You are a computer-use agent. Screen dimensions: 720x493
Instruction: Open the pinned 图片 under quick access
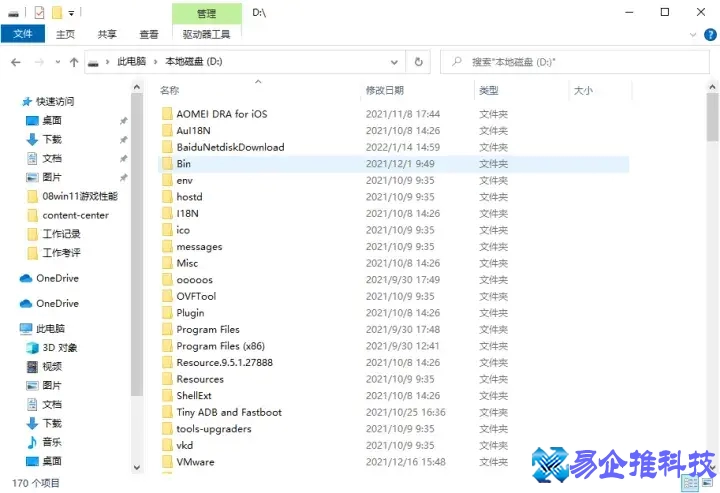pyautogui.click(x=52, y=177)
